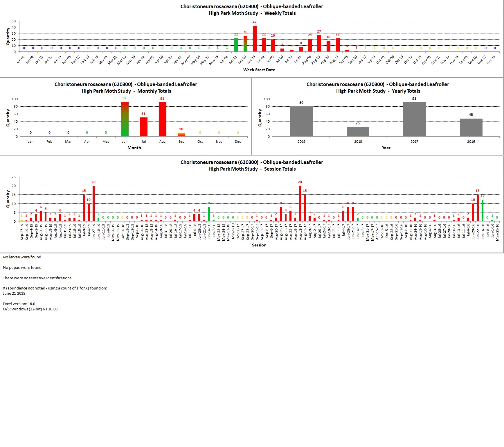Click the 'Dec 24' week axis label

(492, 60)
